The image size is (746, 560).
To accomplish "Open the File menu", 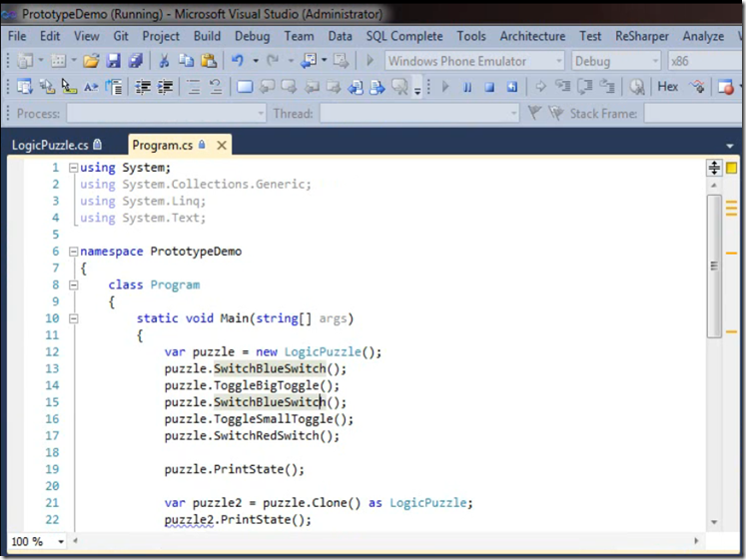I will tap(17, 36).
